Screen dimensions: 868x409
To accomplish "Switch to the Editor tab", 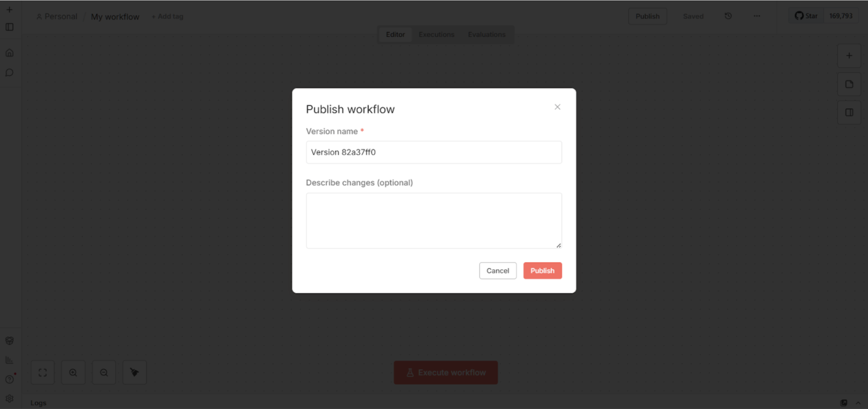I will pos(395,34).
